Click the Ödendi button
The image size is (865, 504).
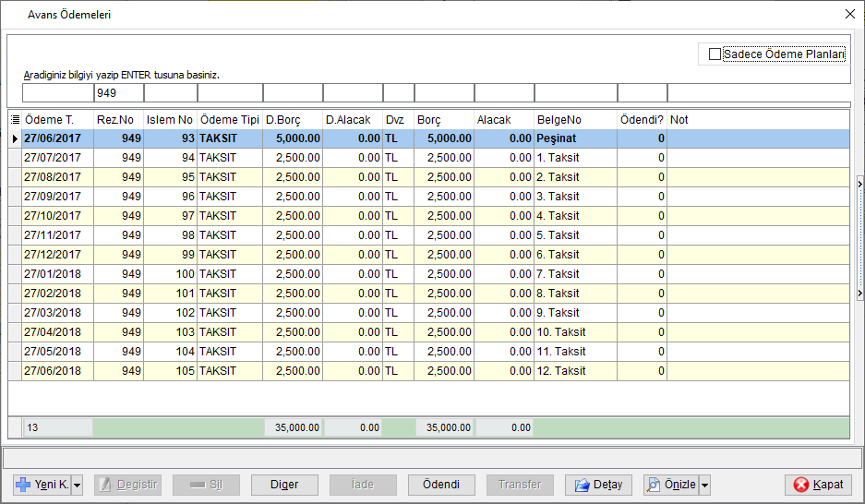click(x=441, y=485)
